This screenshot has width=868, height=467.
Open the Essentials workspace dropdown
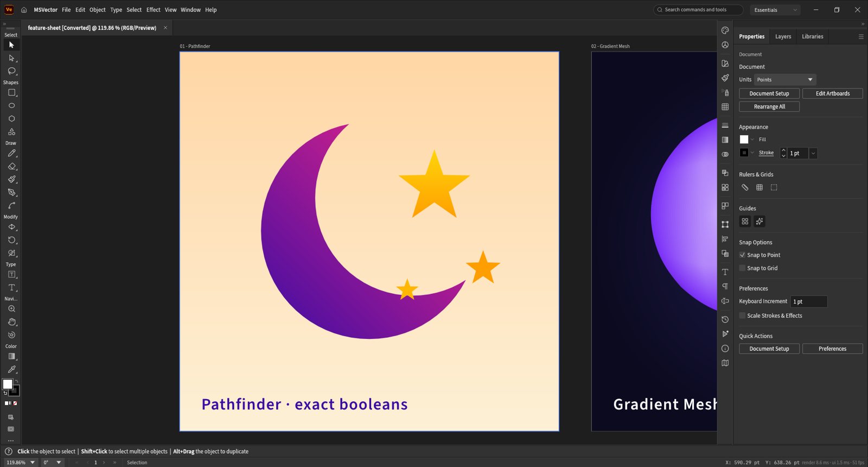coord(775,10)
